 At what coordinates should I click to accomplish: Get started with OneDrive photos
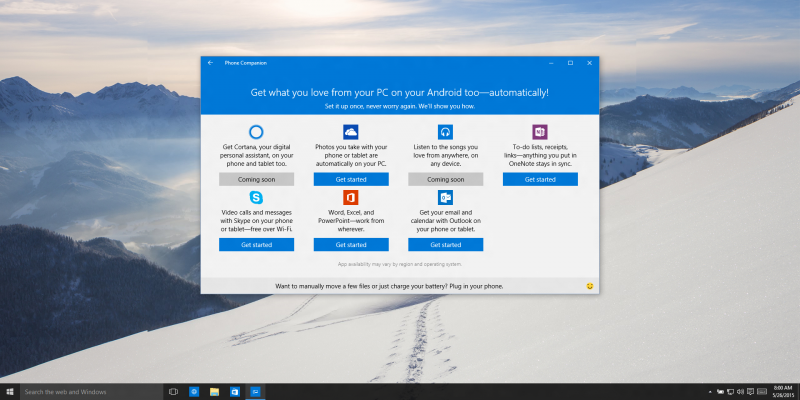pyautogui.click(x=351, y=179)
